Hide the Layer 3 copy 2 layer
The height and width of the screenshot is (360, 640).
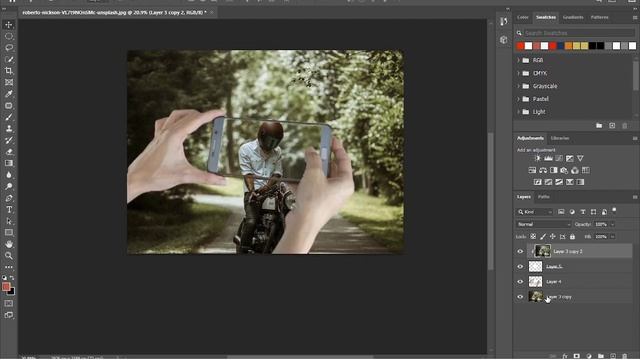pyautogui.click(x=520, y=251)
